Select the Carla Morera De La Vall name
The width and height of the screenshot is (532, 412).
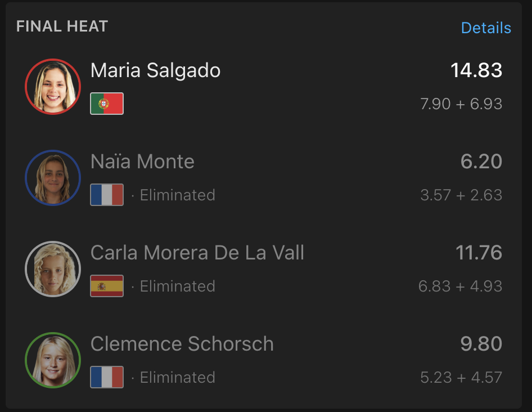coord(197,253)
